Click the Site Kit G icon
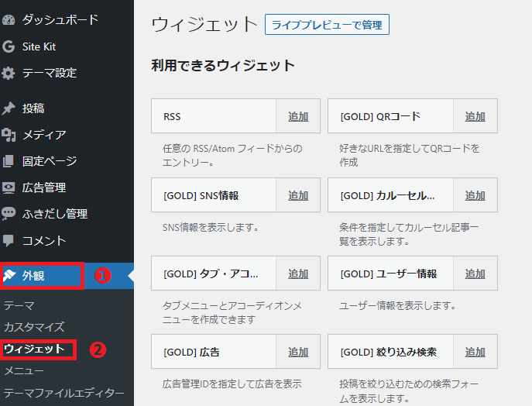Image resolution: width=532 pixels, height=406 pixels. [9, 46]
